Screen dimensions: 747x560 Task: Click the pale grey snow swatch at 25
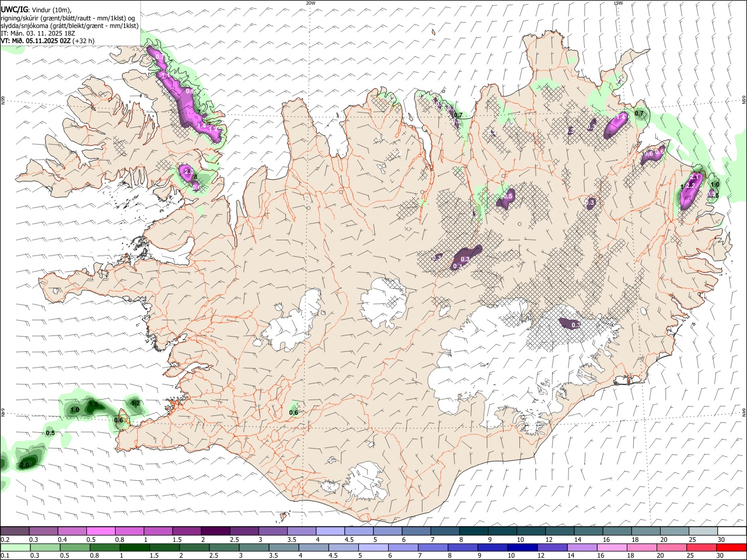tap(703, 531)
